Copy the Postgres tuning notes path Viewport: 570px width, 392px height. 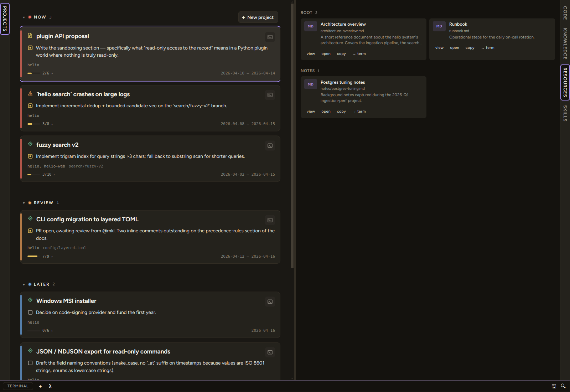(341, 112)
